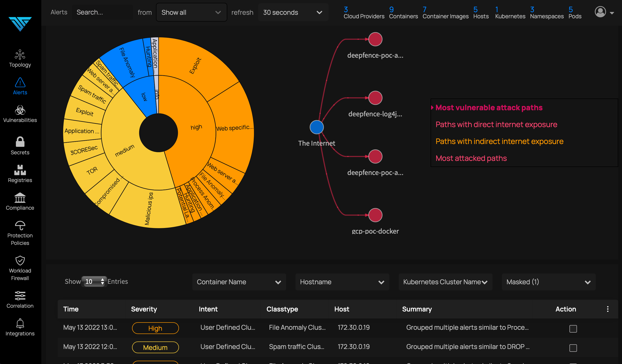Click 'Spam traffic Clus...' classtype cell
622x364 pixels.
point(296,347)
